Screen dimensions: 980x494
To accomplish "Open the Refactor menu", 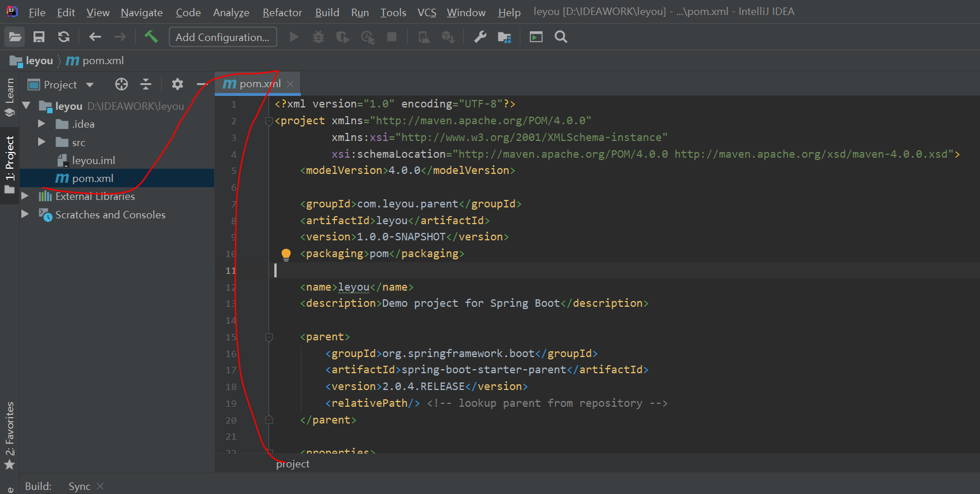I will [282, 12].
